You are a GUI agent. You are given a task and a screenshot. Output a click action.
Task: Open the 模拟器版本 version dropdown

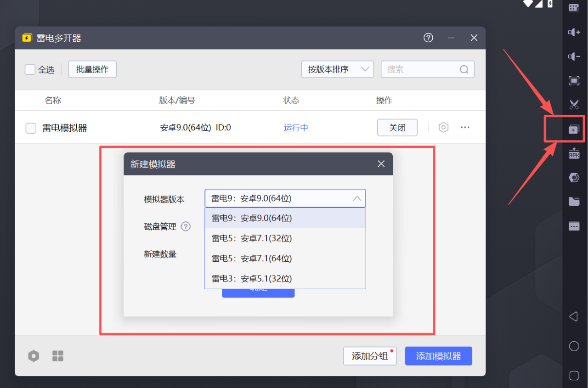[x=285, y=198]
